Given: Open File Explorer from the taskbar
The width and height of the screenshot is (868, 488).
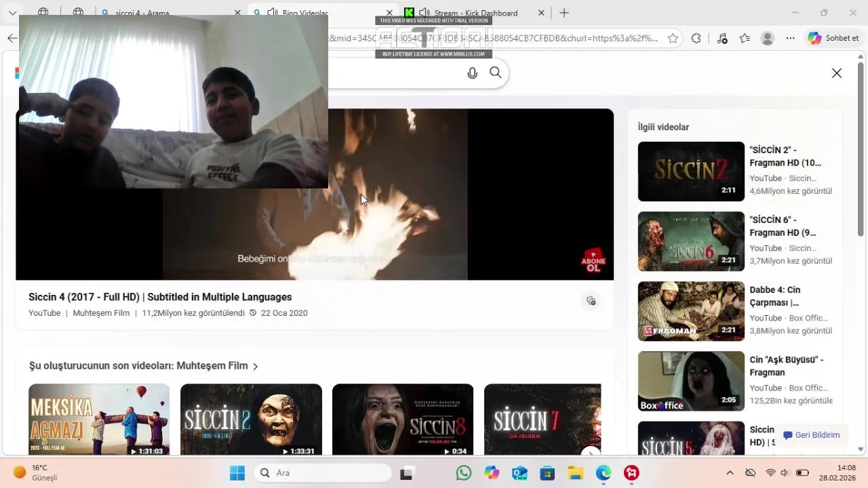Looking at the screenshot, I should coord(575,473).
